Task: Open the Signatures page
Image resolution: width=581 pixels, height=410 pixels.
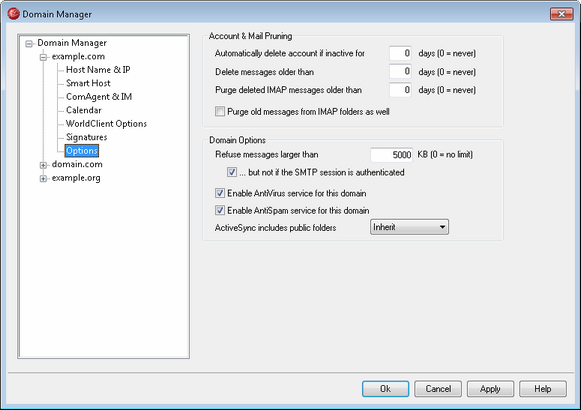Action: tap(87, 137)
